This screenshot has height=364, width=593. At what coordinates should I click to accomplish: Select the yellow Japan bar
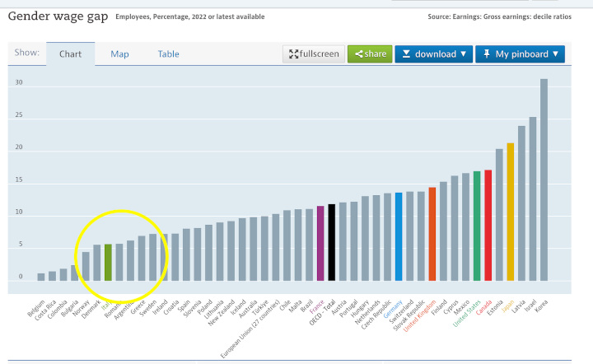(510, 212)
